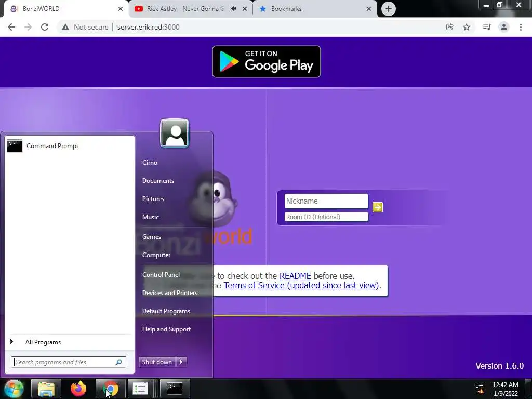The width and height of the screenshot is (532, 399).
Task: Open the Chrome profile avatar
Action: point(504,27)
